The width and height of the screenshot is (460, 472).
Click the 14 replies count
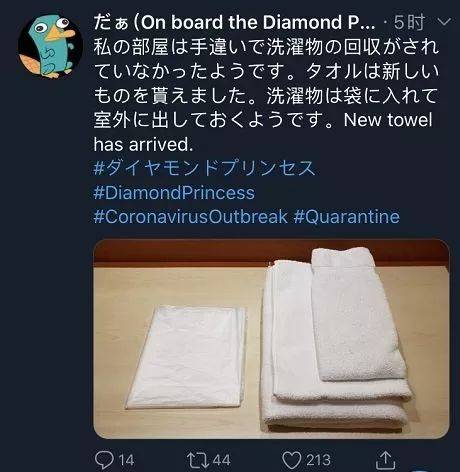[126, 460]
